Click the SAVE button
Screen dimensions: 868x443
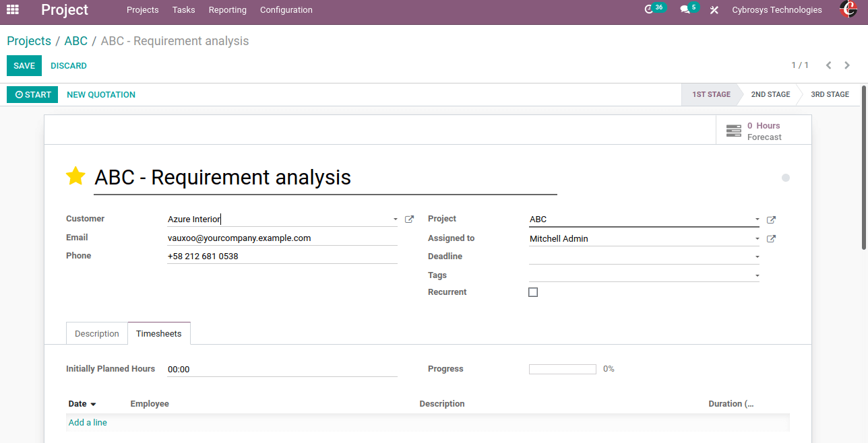point(24,66)
